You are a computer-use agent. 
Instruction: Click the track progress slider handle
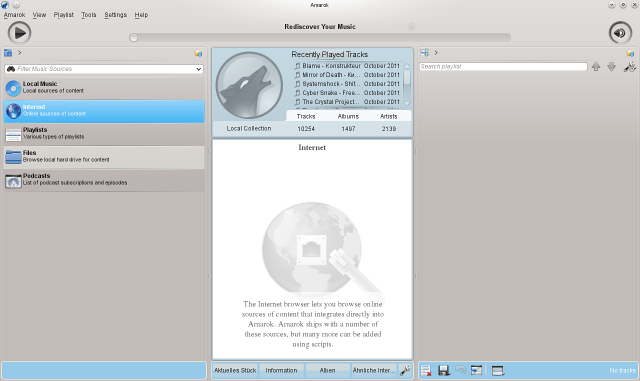click(133, 38)
